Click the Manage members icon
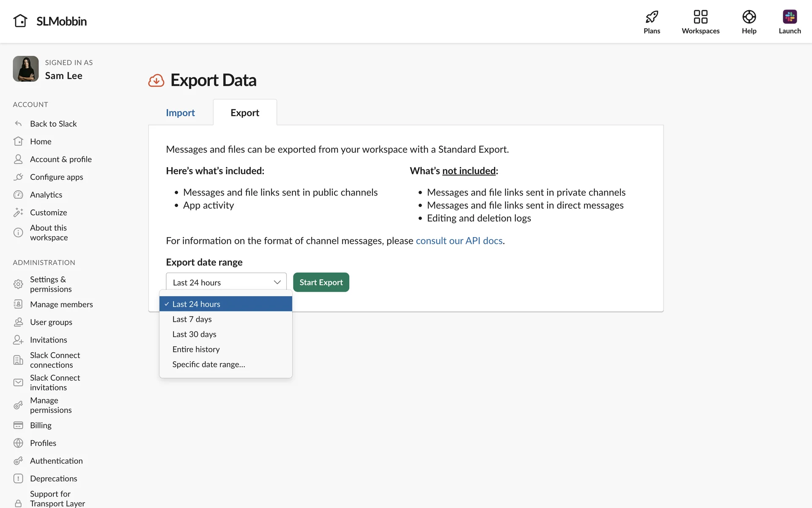Viewport: 812px width, 508px height. (x=18, y=304)
